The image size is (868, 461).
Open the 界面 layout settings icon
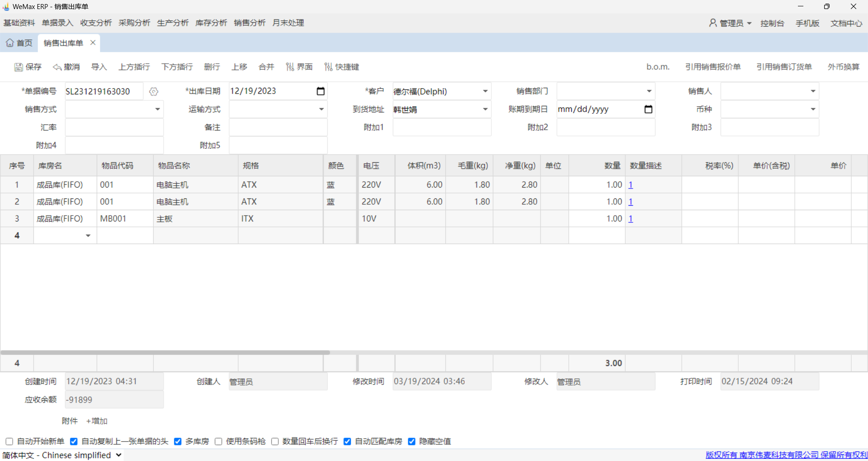[290, 67]
